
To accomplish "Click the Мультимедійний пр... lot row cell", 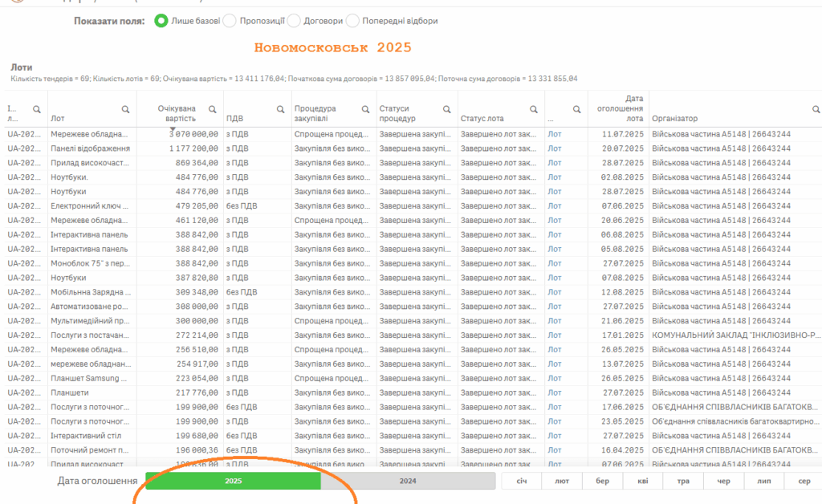I will 88,321.
